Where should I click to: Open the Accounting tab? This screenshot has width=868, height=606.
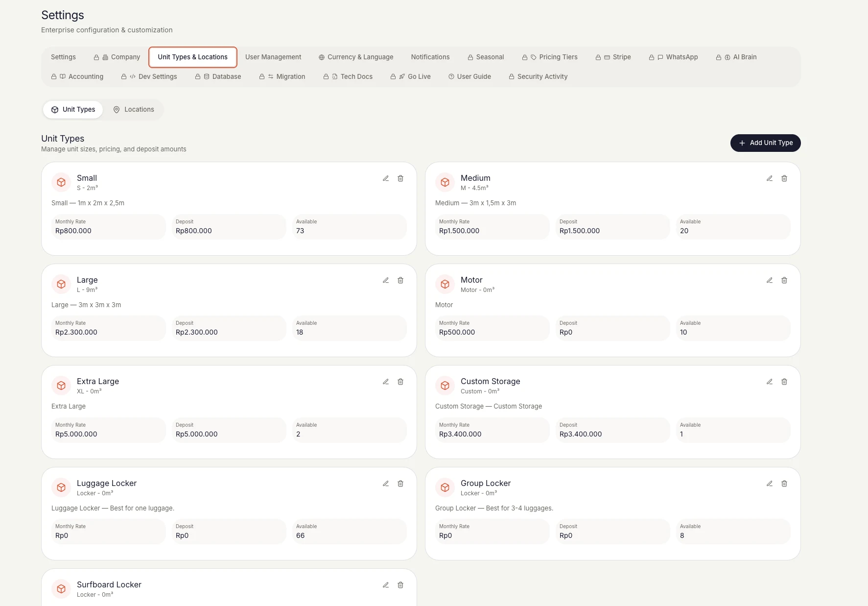[x=77, y=77]
